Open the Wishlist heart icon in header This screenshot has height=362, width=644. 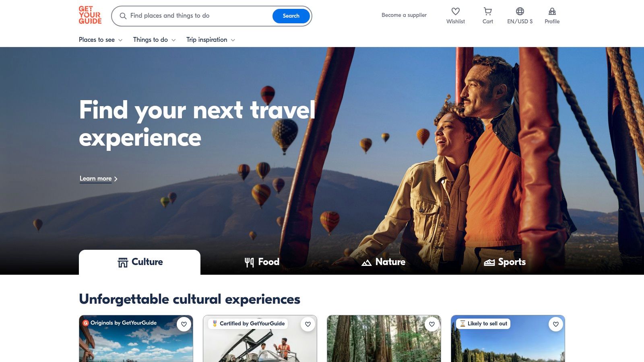coord(455,11)
